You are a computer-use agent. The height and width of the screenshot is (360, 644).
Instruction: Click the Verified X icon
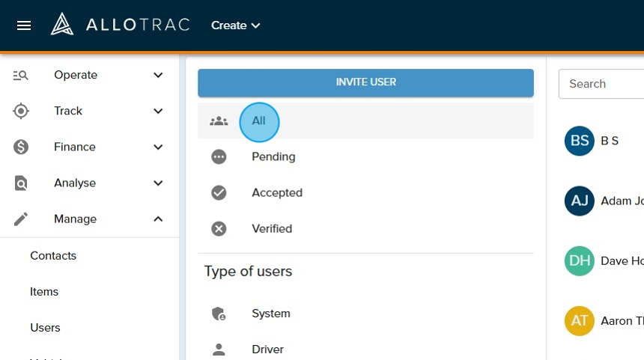pos(219,229)
